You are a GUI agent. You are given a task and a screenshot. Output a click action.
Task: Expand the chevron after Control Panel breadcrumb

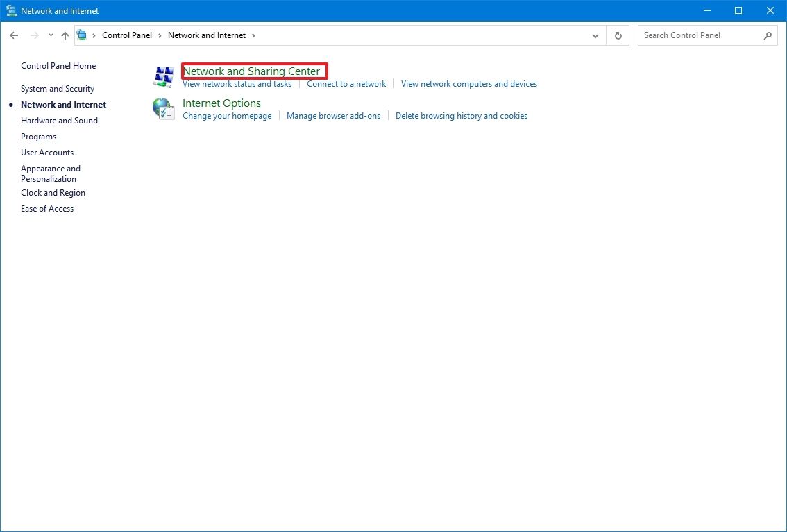tap(160, 35)
